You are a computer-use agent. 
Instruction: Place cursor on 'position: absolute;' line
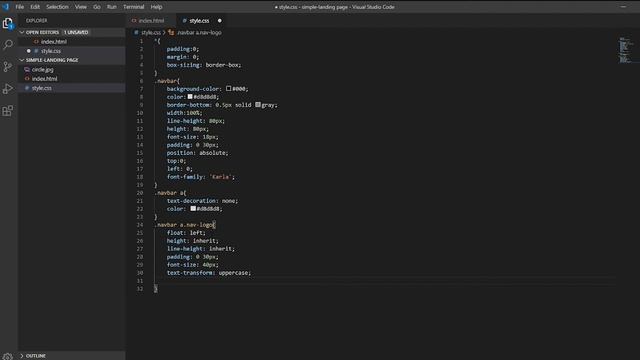(198, 153)
